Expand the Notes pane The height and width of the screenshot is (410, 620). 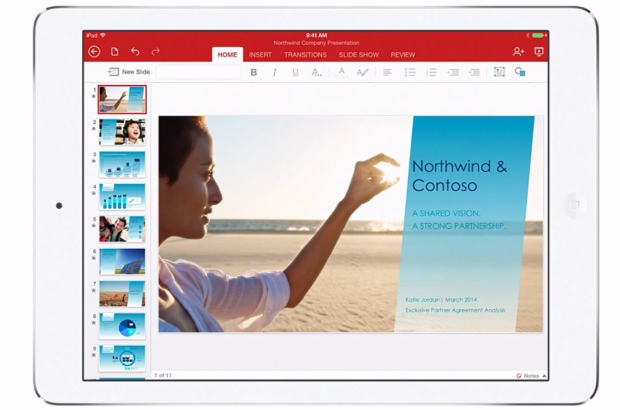pyautogui.click(x=528, y=376)
